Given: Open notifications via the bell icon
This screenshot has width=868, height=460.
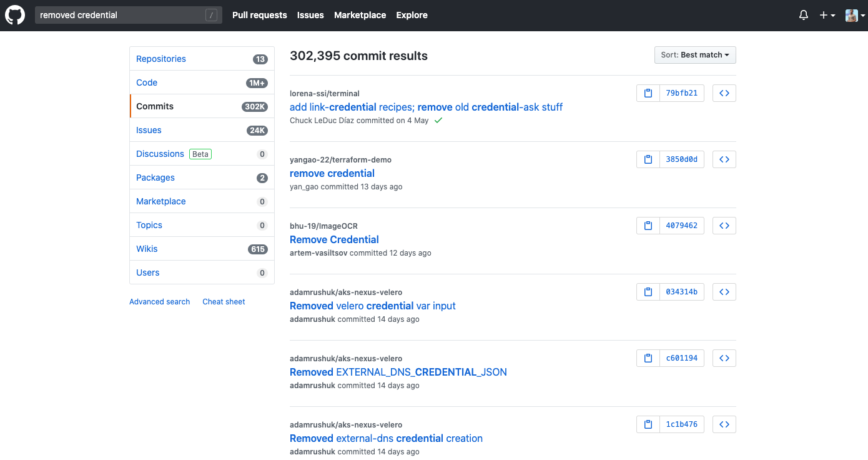Looking at the screenshot, I should 803,15.
